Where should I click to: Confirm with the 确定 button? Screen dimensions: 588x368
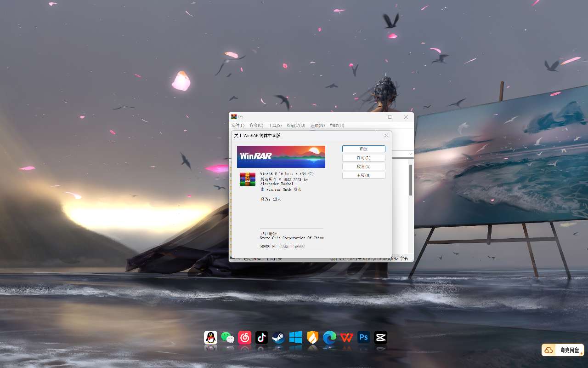364,149
